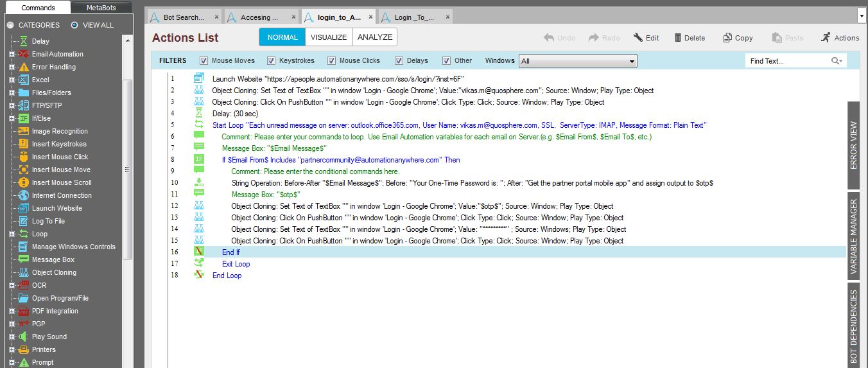This screenshot has height=368, width=868.
Task: Disable the Delays filter checkbox
Action: (x=399, y=61)
